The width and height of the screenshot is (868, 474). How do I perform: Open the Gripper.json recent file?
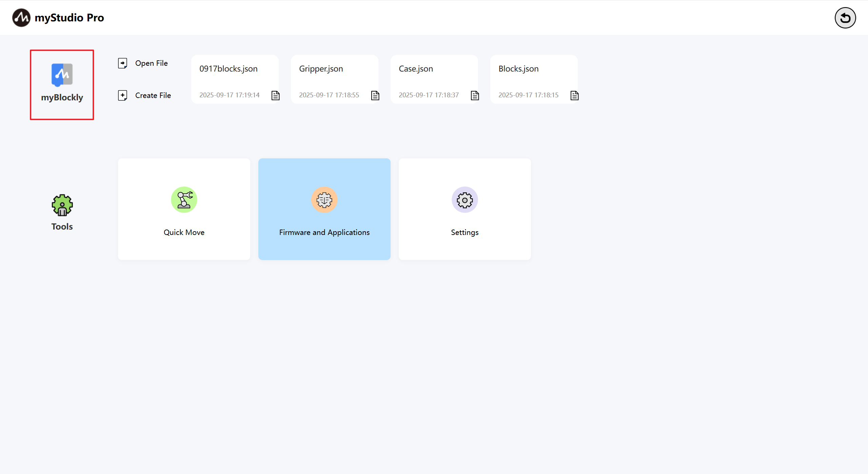pyautogui.click(x=321, y=69)
